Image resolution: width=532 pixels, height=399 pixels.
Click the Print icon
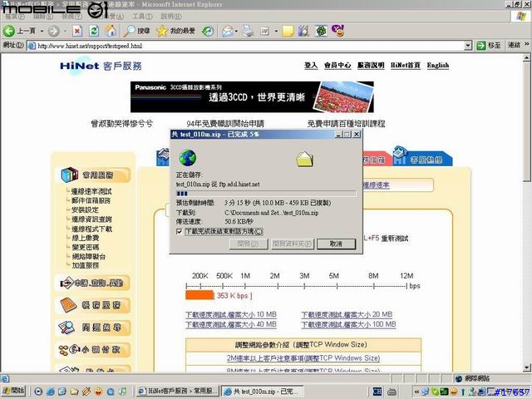(x=248, y=32)
